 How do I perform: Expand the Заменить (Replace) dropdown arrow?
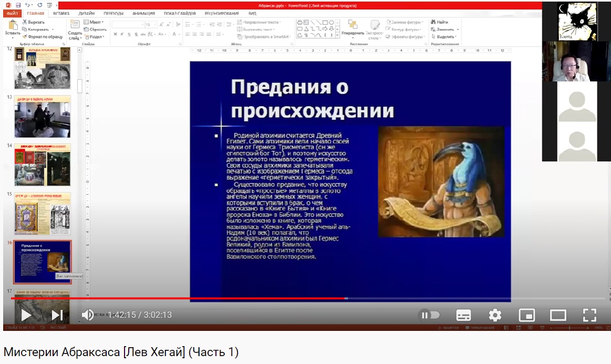458,29
